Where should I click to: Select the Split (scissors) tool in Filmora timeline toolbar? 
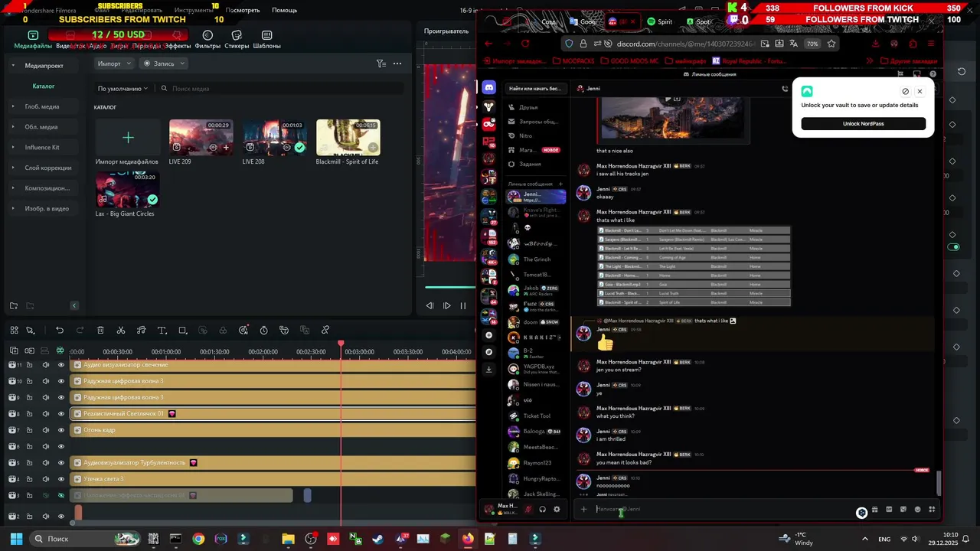[121, 331]
